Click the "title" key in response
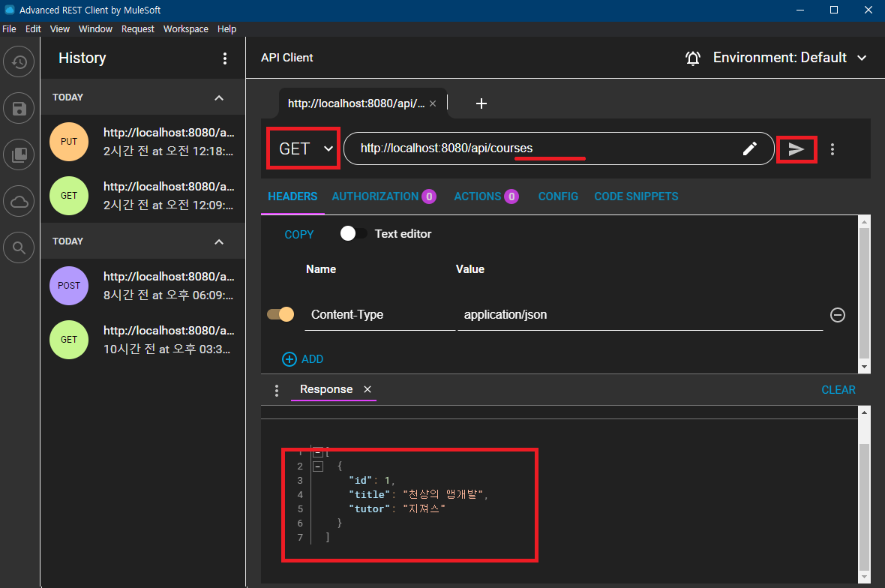 tap(370, 494)
